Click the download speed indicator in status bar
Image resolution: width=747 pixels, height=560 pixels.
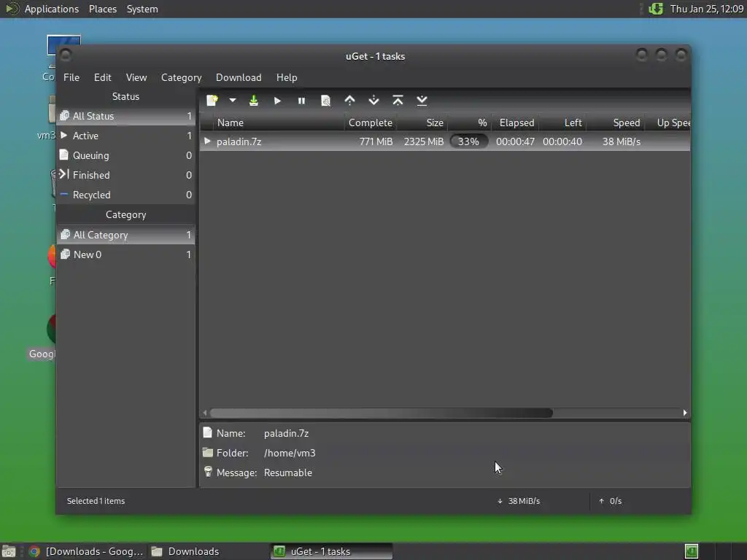[x=519, y=501]
